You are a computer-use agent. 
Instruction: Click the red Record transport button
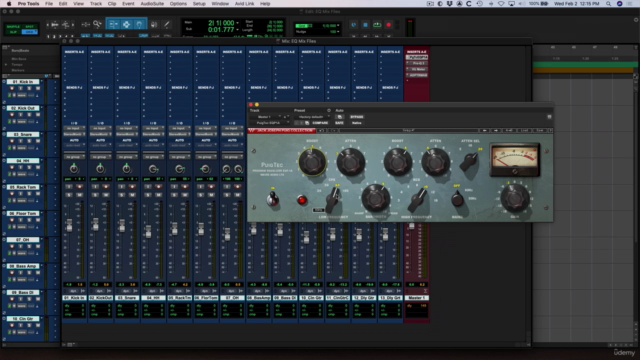click(x=389, y=25)
